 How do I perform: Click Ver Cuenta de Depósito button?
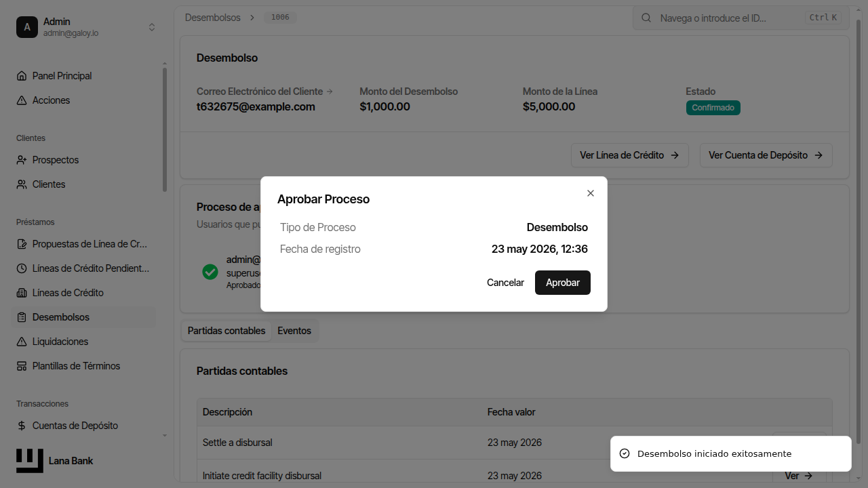[x=766, y=155]
